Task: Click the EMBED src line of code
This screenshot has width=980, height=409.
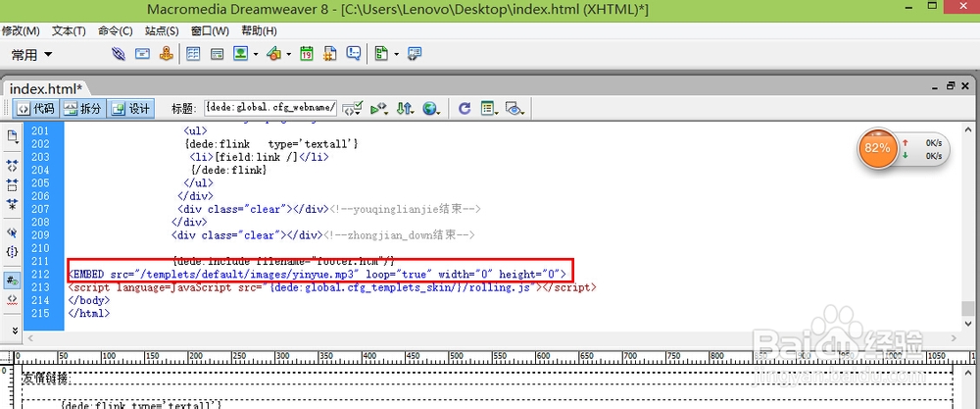Action: pyautogui.click(x=317, y=274)
